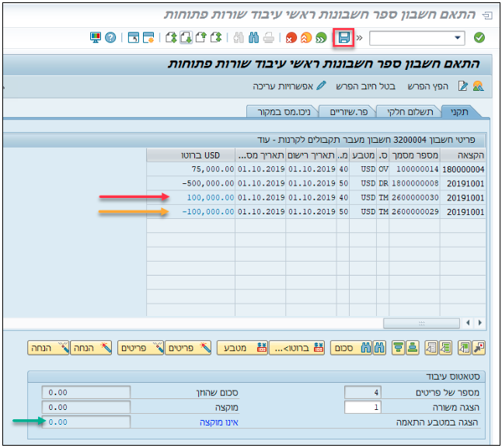
Task: Click the horizontal scrollbar thumb under table
Action: [x=421, y=323]
